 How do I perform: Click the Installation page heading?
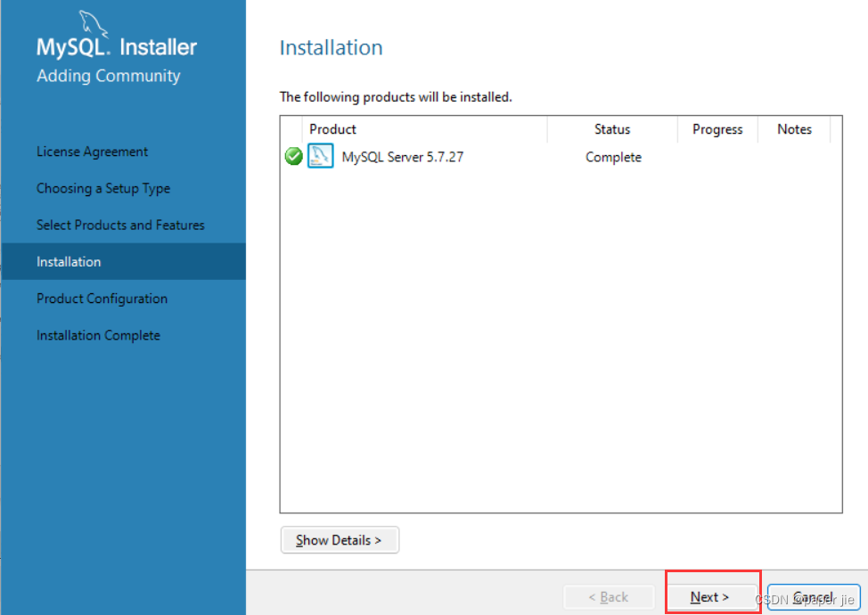click(x=331, y=47)
